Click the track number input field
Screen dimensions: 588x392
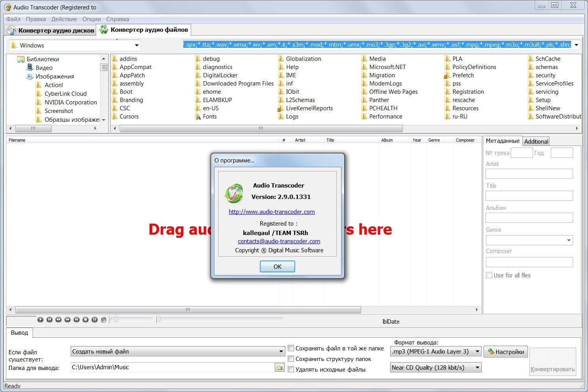[x=521, y=153]
